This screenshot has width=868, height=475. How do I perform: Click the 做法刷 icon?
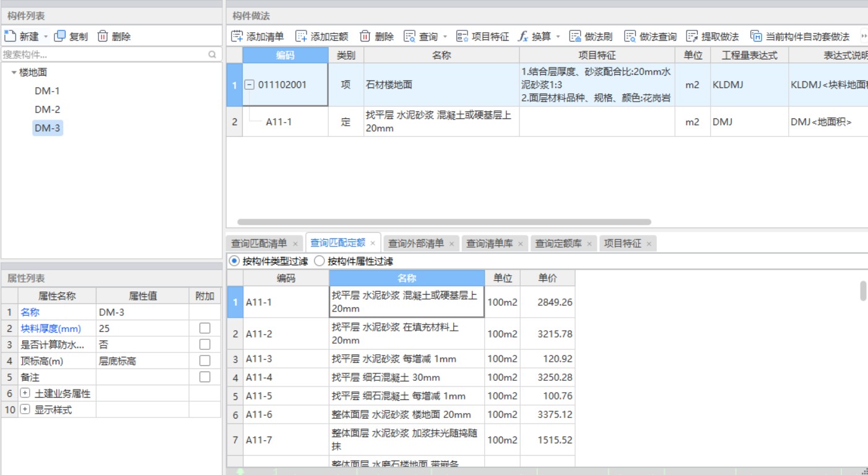point(575,37)
